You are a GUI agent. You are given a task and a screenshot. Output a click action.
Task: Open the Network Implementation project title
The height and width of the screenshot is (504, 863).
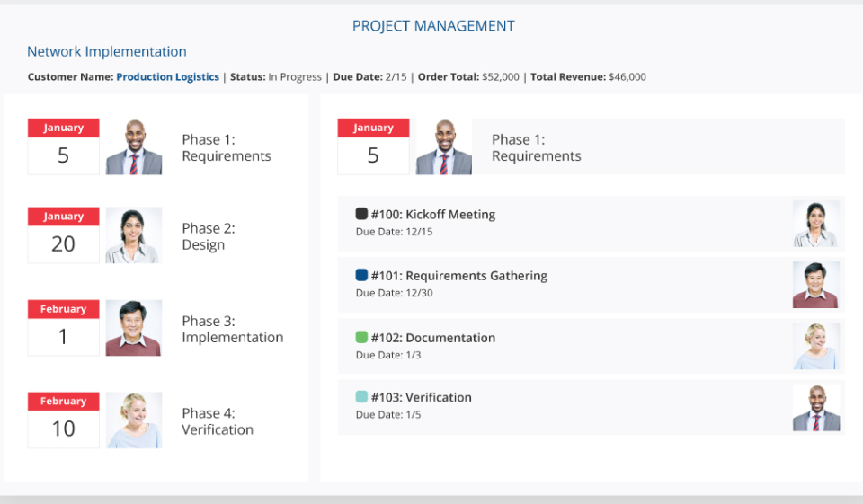pos(107,52)
